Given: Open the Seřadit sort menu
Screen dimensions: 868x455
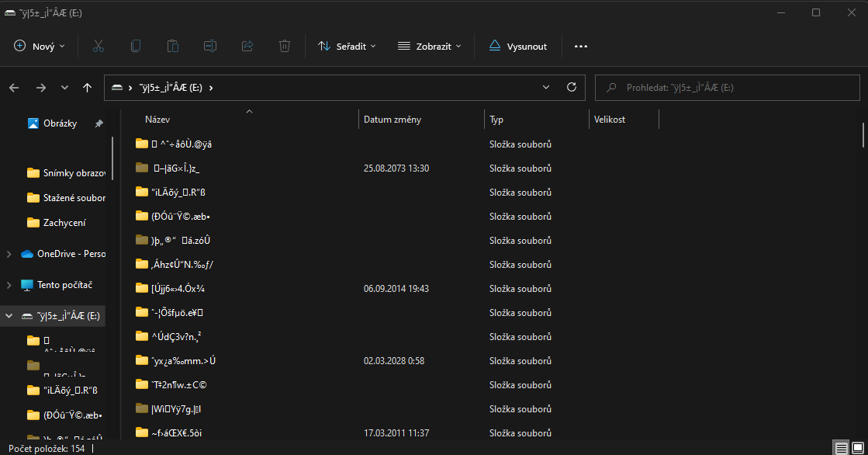Looking at the screenshot, I should (347, 46).
